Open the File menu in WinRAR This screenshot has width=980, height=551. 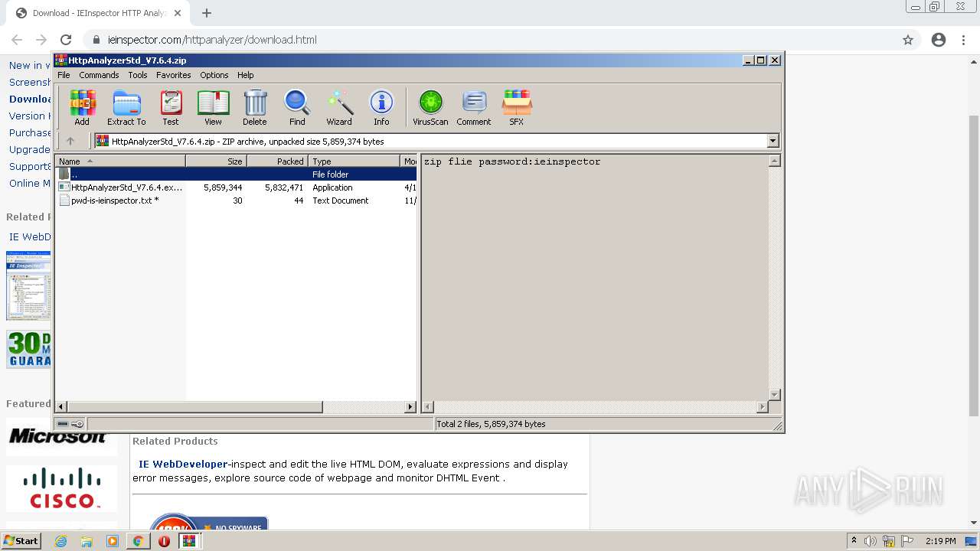point(64,75)
